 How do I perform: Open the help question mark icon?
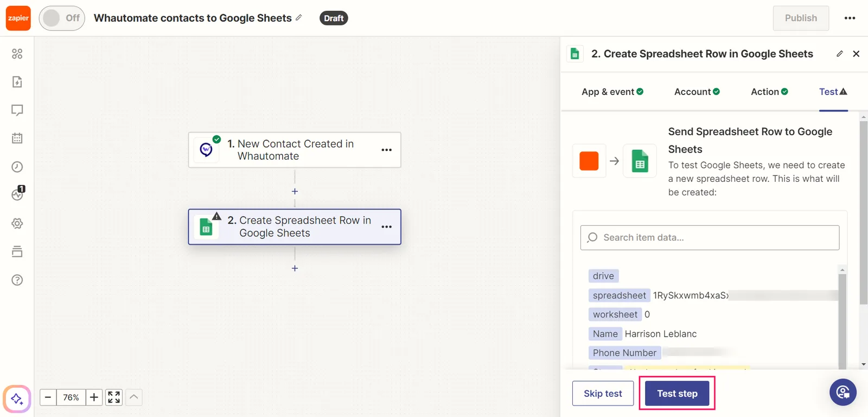pyautogui.click(x=17, y=280)
